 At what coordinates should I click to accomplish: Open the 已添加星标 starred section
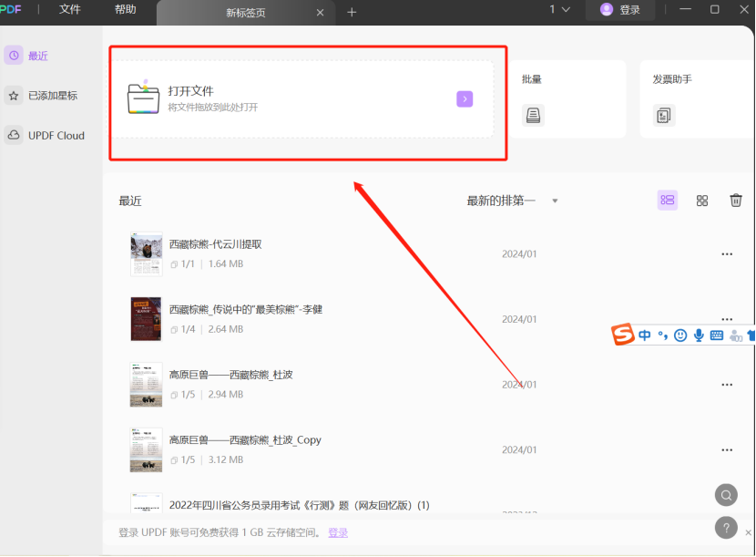[44, 96]
